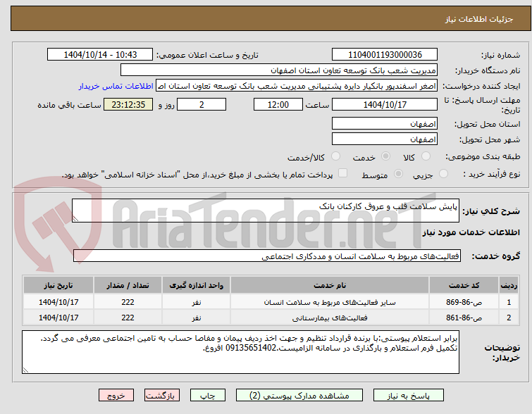Click the buyer organization name field
Screen dimensions: 532x414
pyautogui.click(x=279, y=70)
